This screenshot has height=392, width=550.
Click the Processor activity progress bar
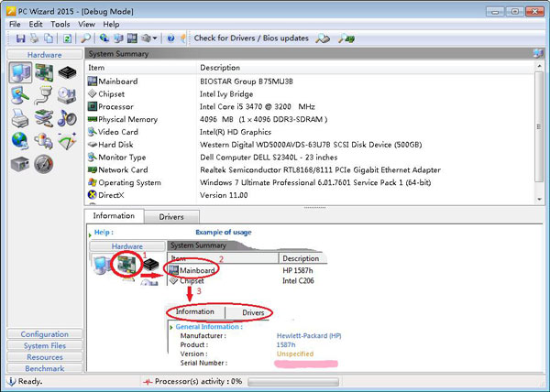tap(293, 382)
